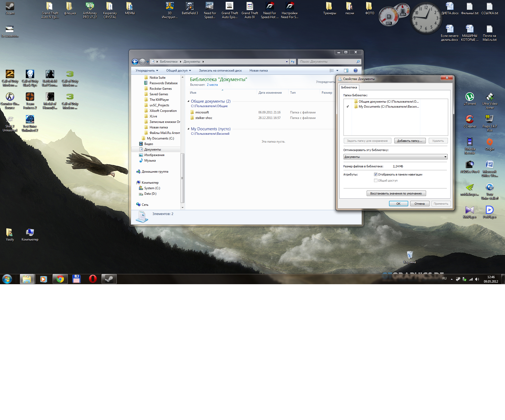This screenshot has height=420, width=505.
Task: Open the 'Общий доступ' toolbar dropdown
Action: pos(179,71)
